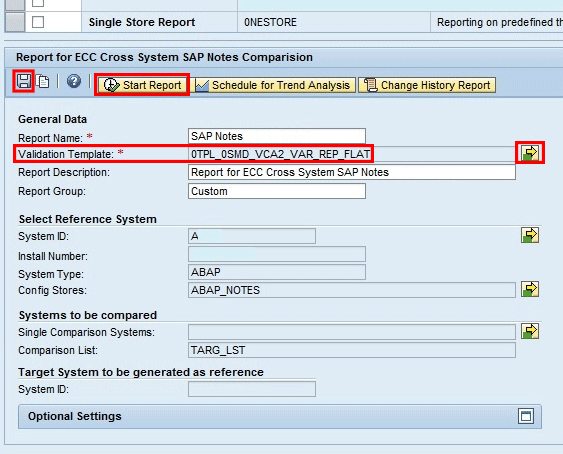
Task: Click reference System ID field showing A
Action: pos(252,236)
